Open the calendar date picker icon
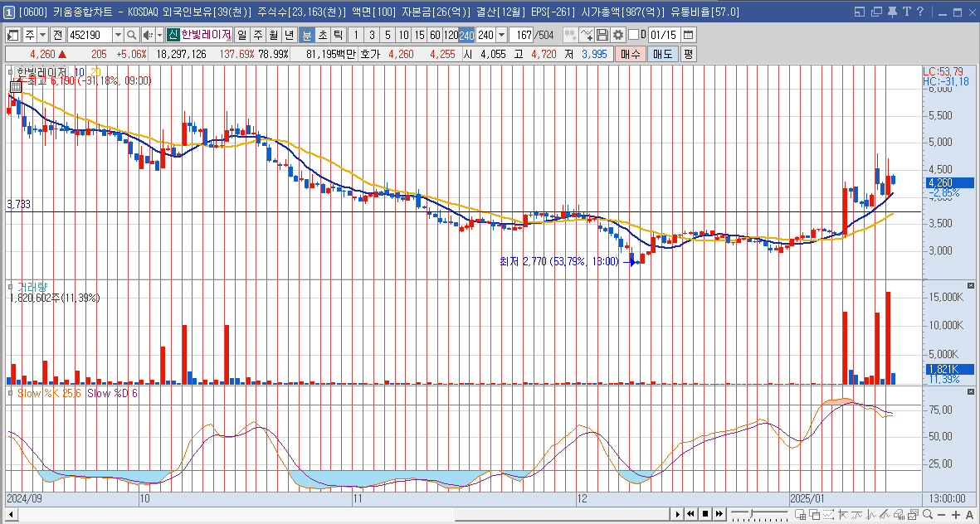Screen dimensions: 980x524 coord(689,35)
